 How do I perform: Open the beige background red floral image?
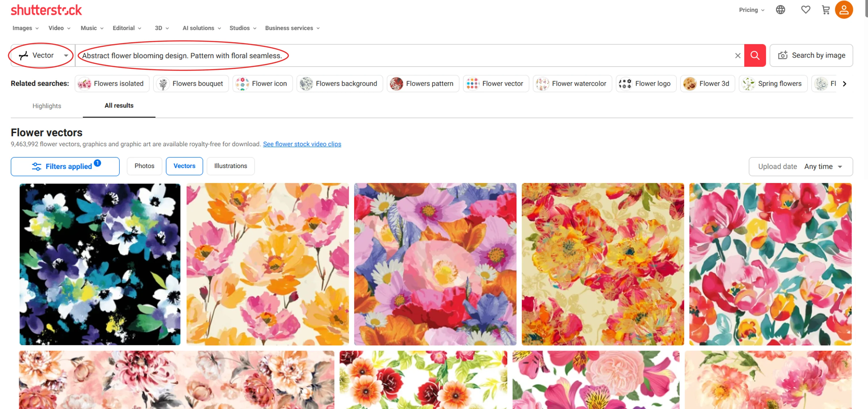tap(602, 264)
